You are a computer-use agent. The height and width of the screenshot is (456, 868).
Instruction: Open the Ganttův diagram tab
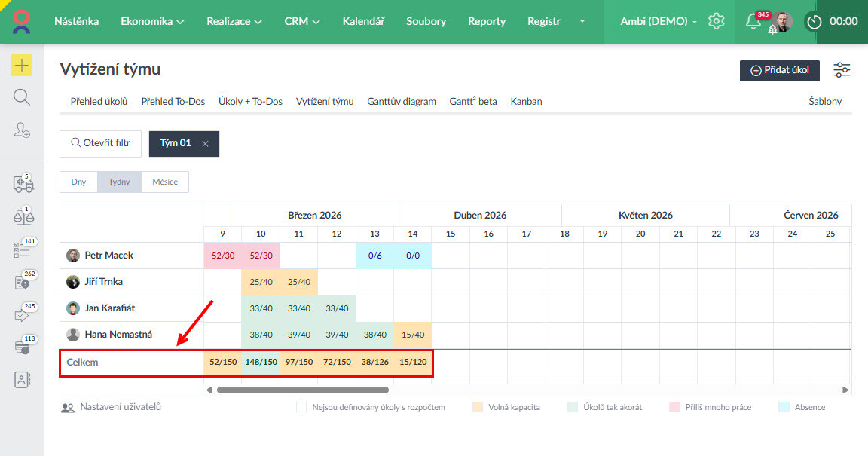click(402, 101)
